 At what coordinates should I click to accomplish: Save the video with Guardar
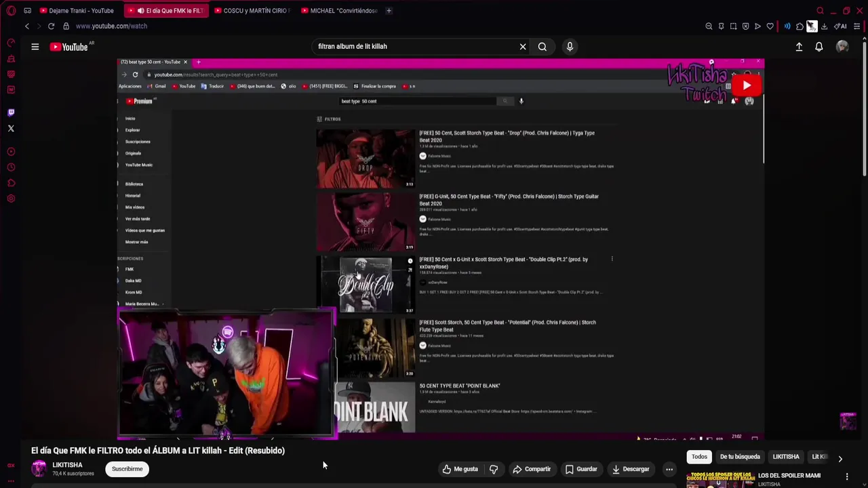tap(581, 469)
